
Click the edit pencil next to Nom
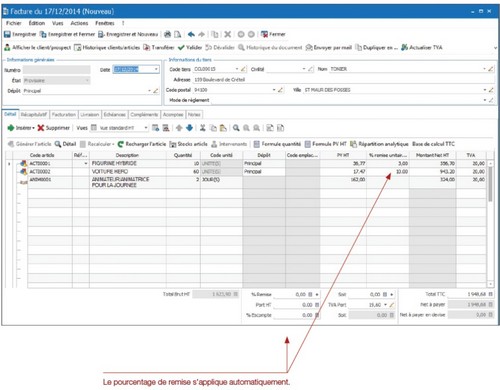(x=491, y=69)
